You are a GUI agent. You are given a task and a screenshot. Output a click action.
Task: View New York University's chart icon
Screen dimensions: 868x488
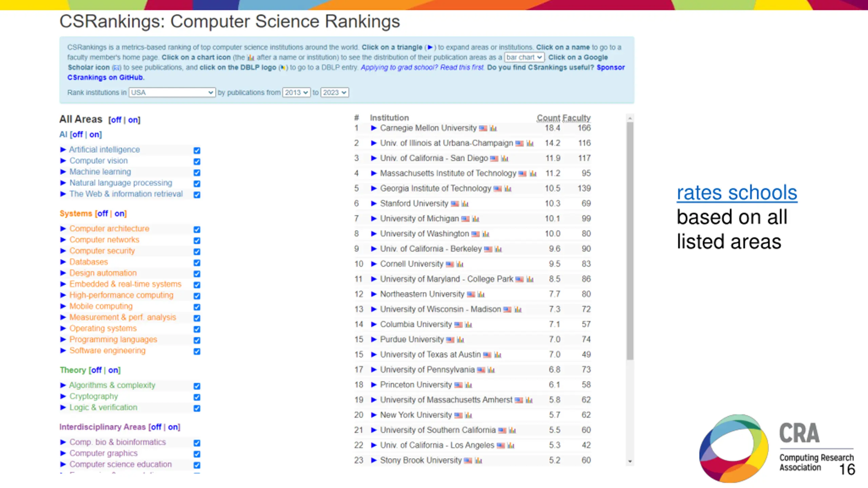tap(468, 415)
